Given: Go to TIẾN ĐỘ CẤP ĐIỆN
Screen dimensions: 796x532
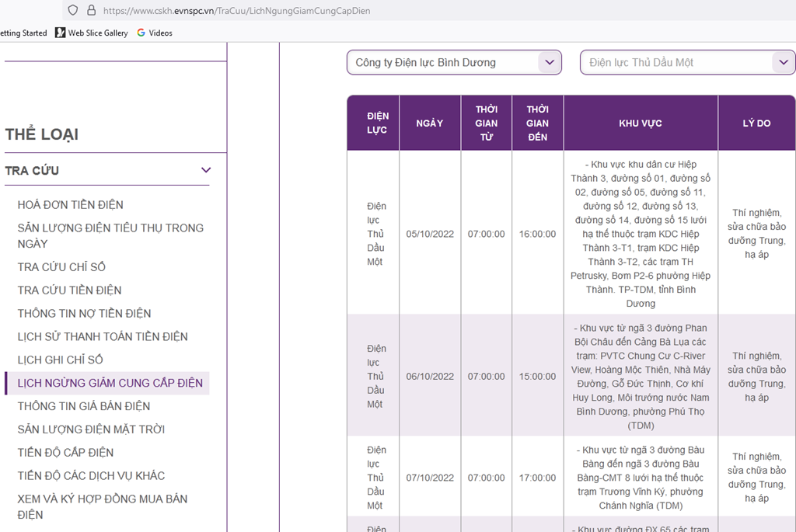Looking at the screenshot, I should [x=65, y=452].
